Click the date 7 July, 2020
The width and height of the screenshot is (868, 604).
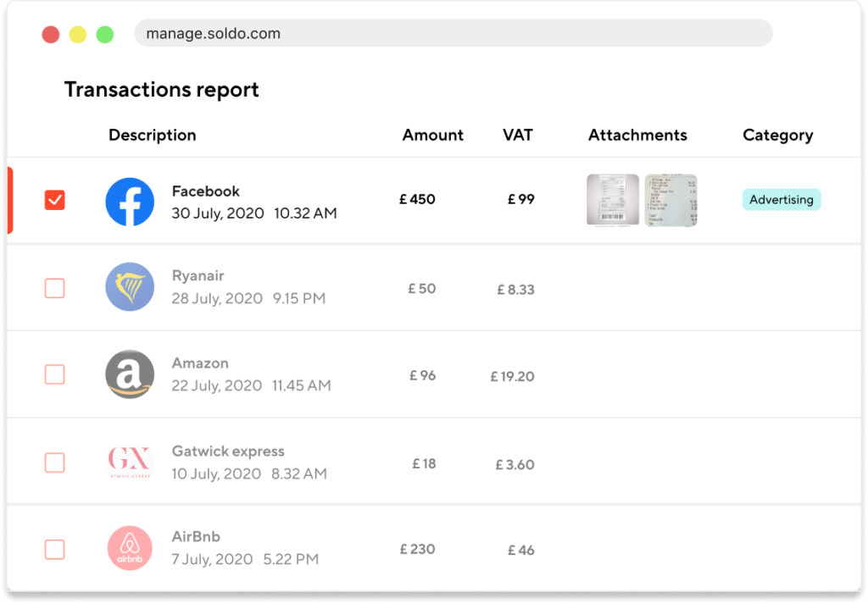pyautogui.click(x=212, y=559)
